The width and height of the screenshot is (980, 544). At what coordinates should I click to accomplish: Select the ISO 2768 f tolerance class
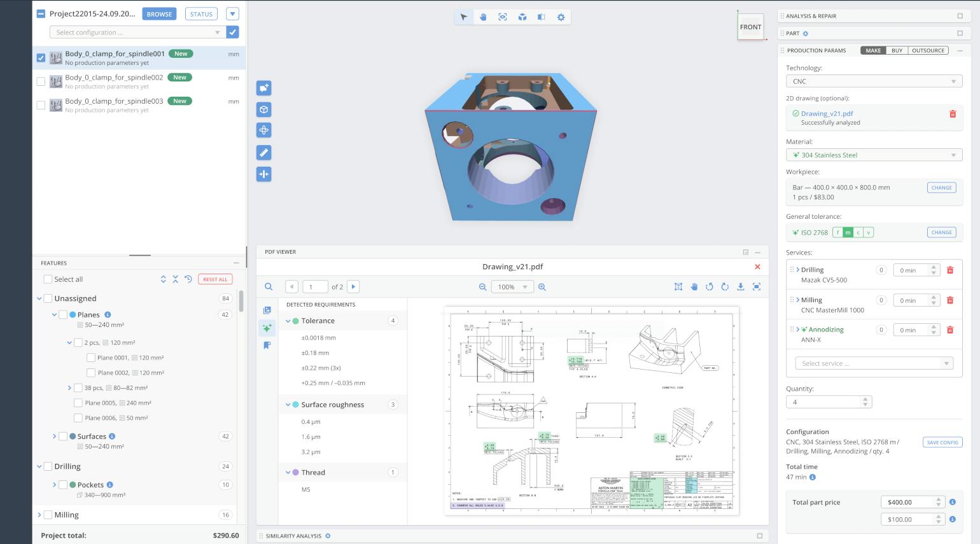click(837, 233)
